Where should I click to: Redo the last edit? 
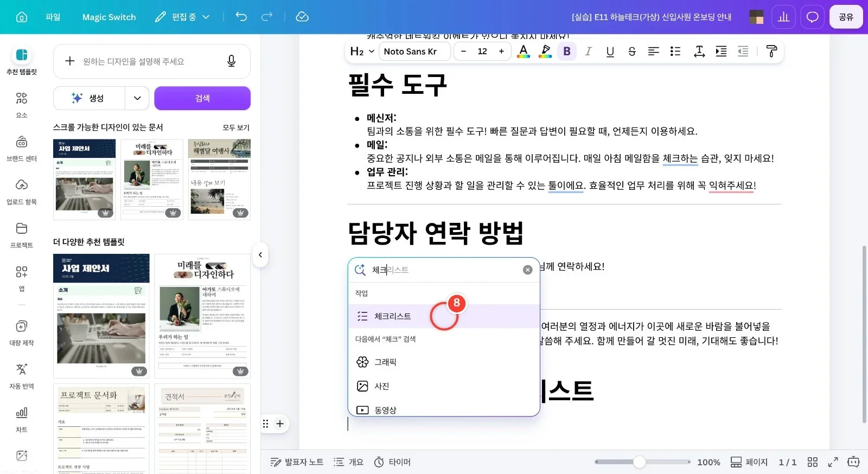[x=267, y=17]
